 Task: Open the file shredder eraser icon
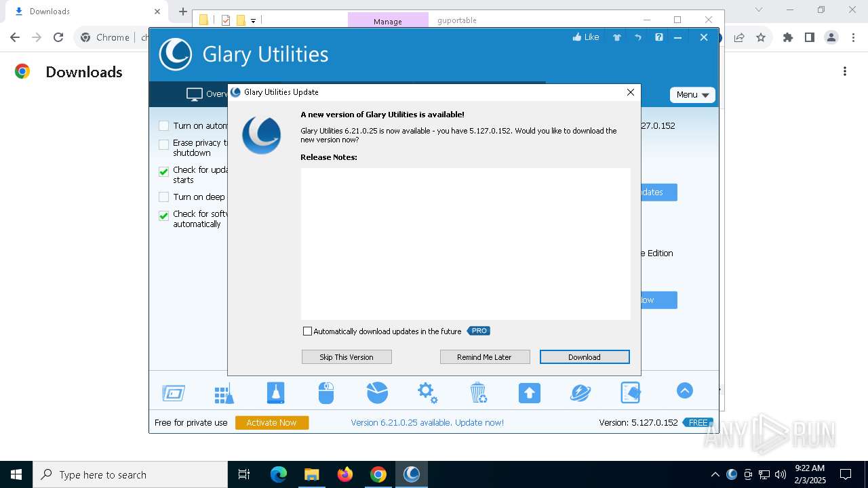[631, 392]
